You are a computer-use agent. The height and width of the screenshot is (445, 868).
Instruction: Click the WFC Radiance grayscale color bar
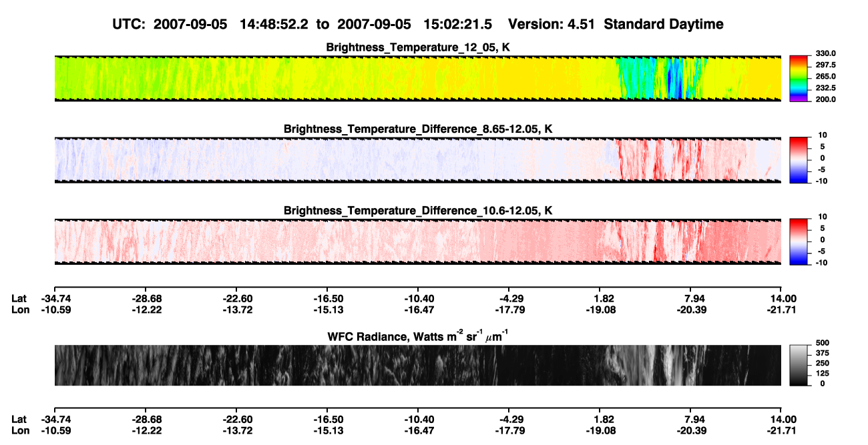(x=800, y=365)
